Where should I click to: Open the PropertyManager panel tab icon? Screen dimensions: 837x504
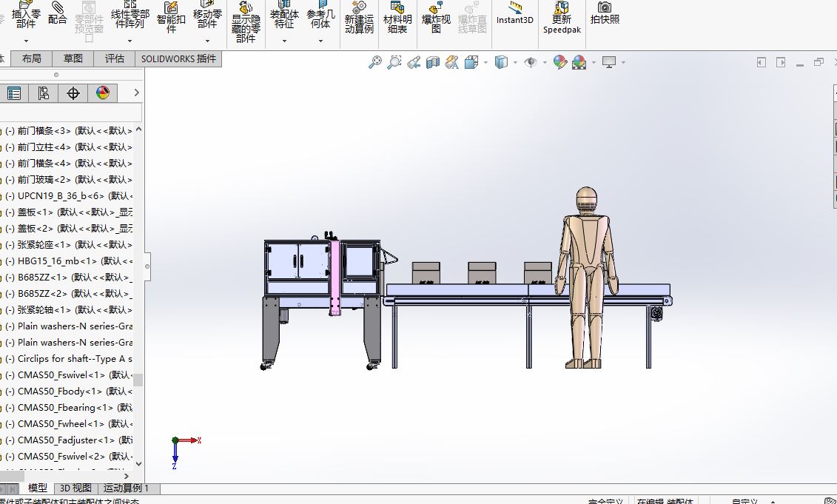tap(14, 93)
